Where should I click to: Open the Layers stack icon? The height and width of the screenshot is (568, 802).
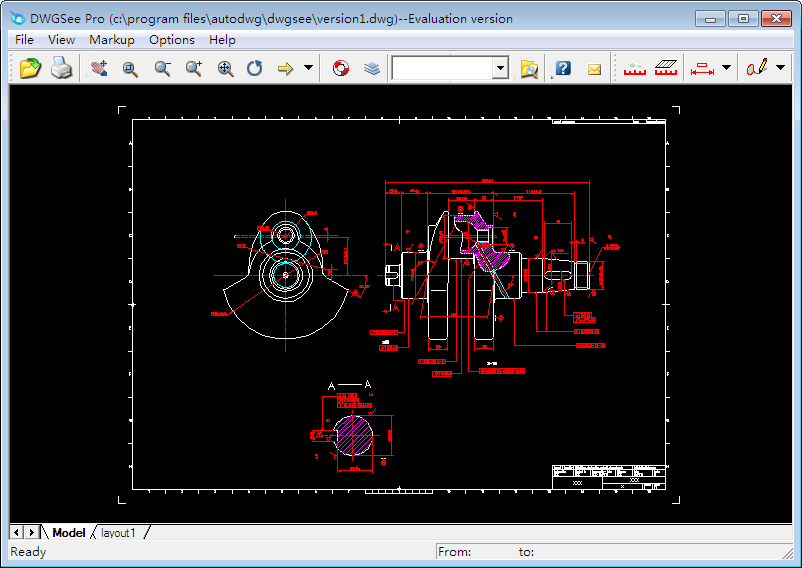coord(372,68)
